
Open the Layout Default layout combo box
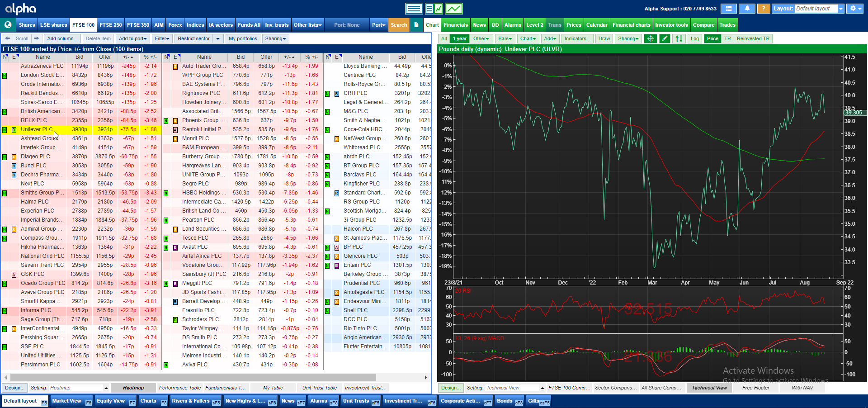click(819, 9)
